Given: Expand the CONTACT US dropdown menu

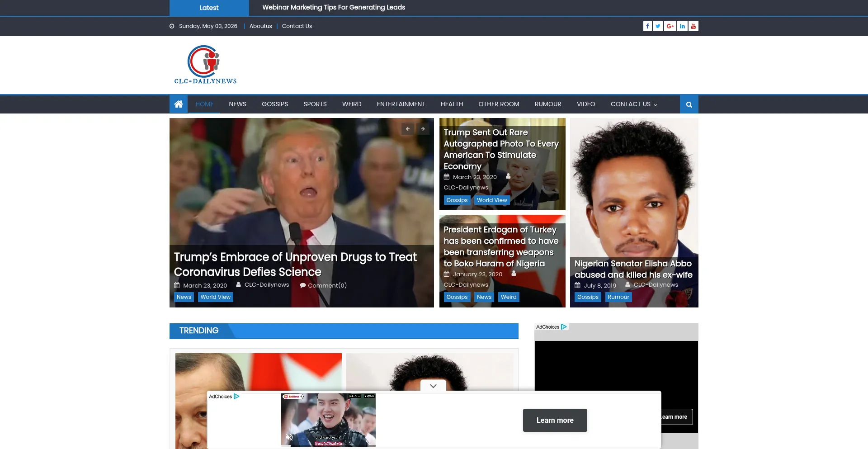Looking at the screenshot, I should (x=634, y=104).
